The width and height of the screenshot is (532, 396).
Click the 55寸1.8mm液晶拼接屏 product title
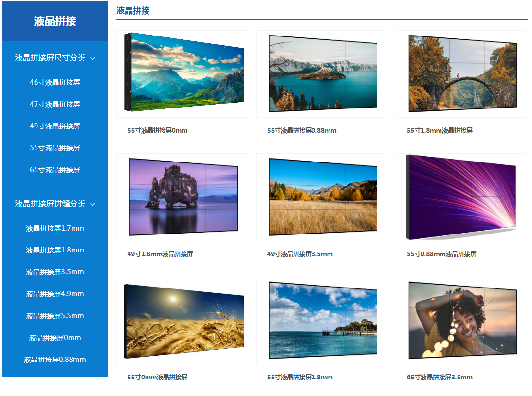[x=440, y=130]
